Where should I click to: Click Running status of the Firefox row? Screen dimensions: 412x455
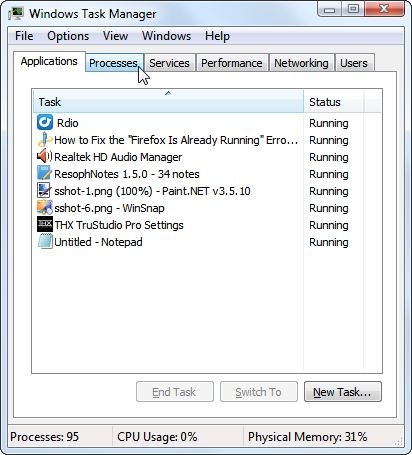[x=329, y=140]
